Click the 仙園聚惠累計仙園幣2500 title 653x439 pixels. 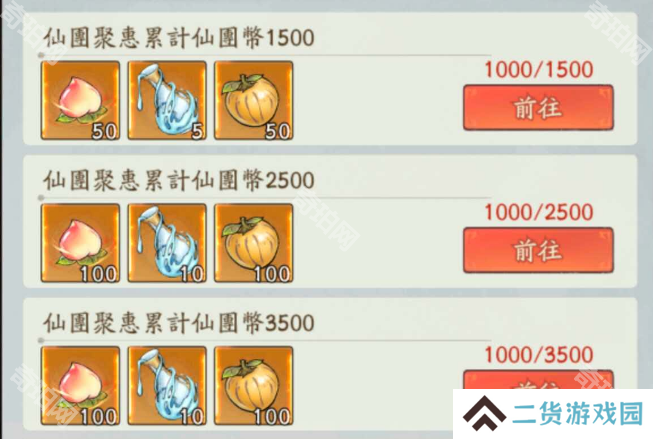179,181
